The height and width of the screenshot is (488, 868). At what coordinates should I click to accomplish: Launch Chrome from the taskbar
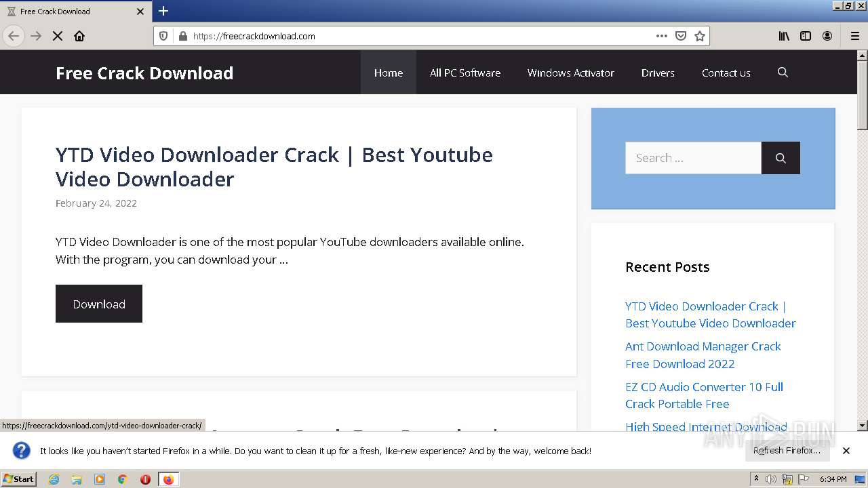coord(122,479)
